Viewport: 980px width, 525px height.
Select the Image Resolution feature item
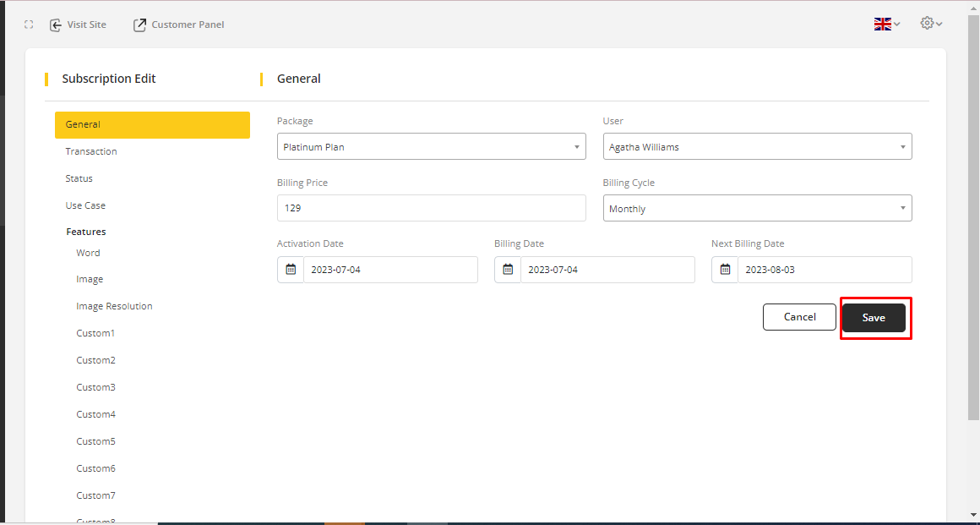pyautogui.click(x=114, y=306)
